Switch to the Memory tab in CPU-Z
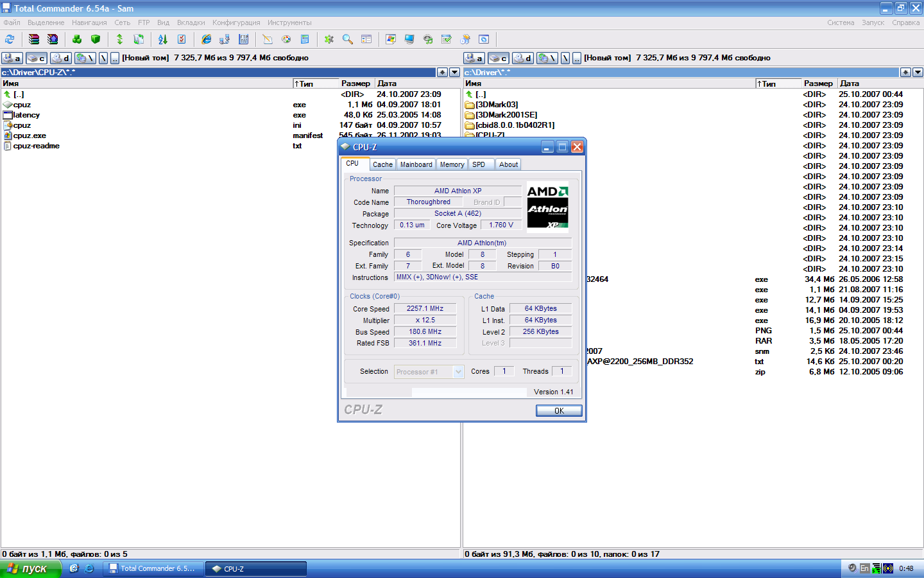This screenshot has height=578, width=924. pos(452,164)
